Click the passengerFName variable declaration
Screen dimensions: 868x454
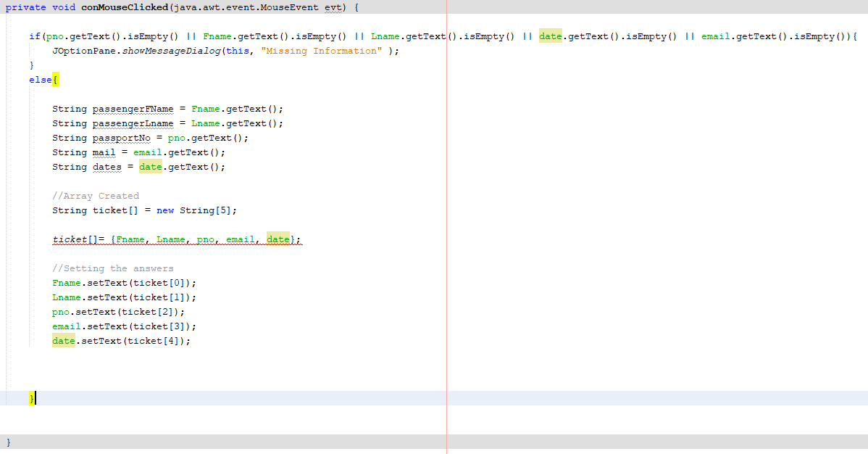[133, 109]
